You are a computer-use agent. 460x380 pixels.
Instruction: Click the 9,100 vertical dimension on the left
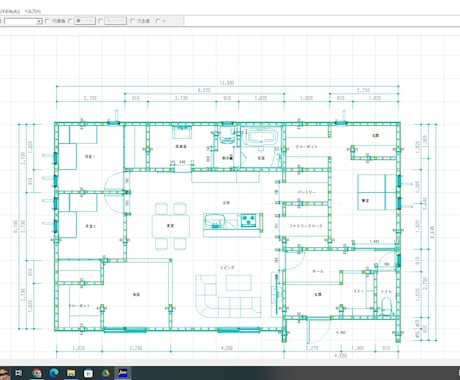click(15, 226)
